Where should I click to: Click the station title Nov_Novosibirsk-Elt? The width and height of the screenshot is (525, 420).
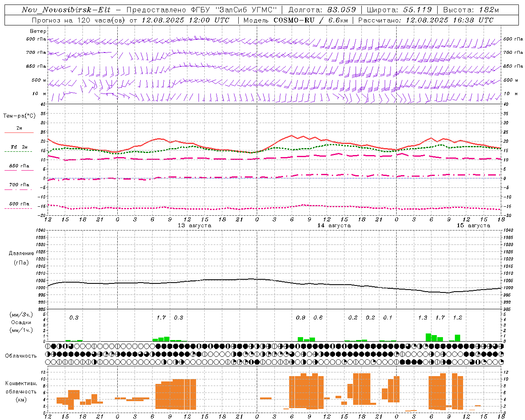point(66,10)
